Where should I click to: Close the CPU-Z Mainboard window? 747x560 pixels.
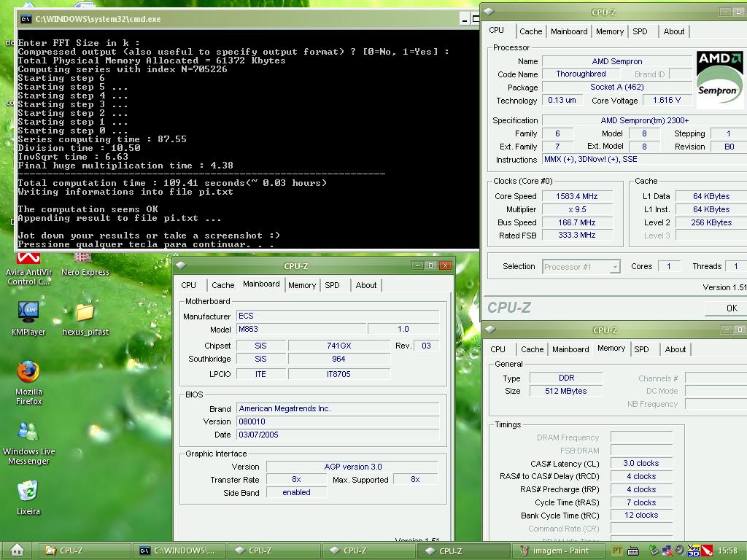445,265
